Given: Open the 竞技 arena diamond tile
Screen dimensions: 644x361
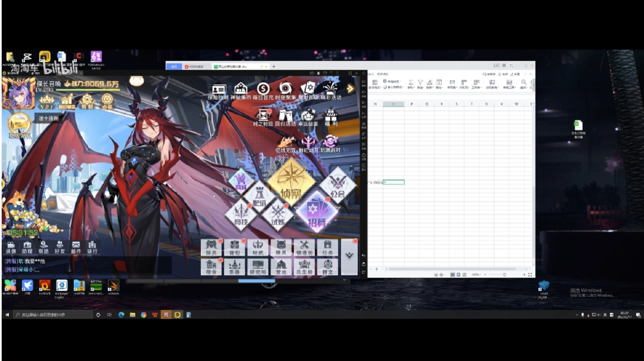Looking at the screenshot, I should click(x=241, y=214).
